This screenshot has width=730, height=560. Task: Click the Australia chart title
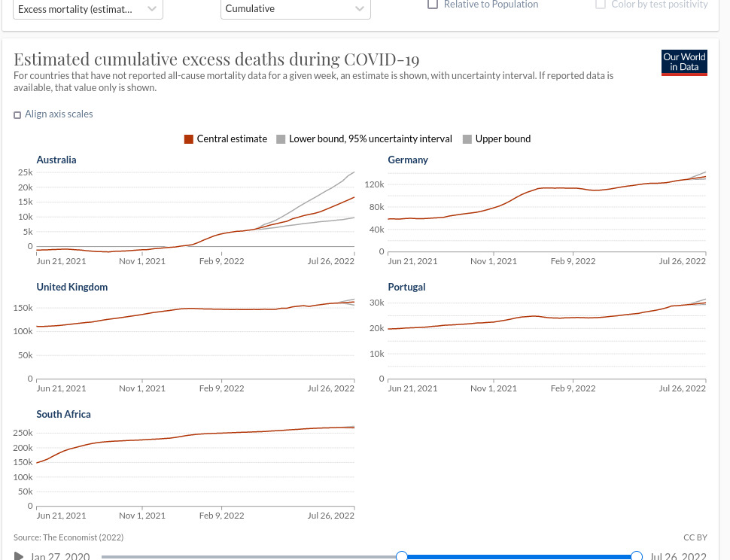pyautogui.click(x=56, y=160)
